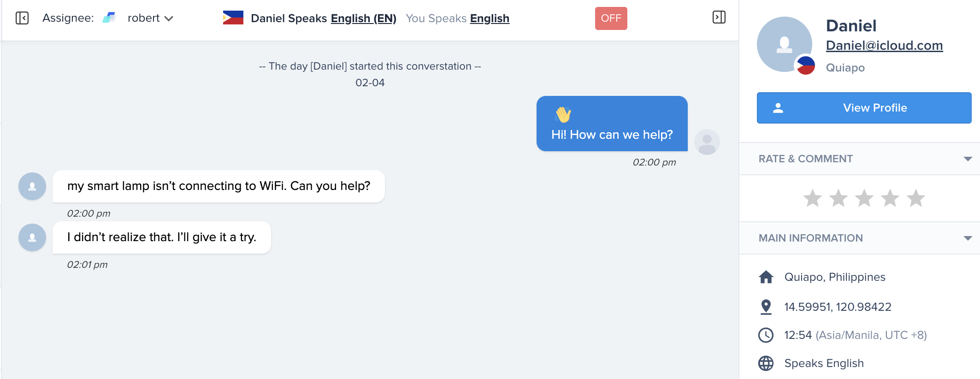
Task: Collapse the Main Information section
Action: pyautogui.click(x=968, y=238)
